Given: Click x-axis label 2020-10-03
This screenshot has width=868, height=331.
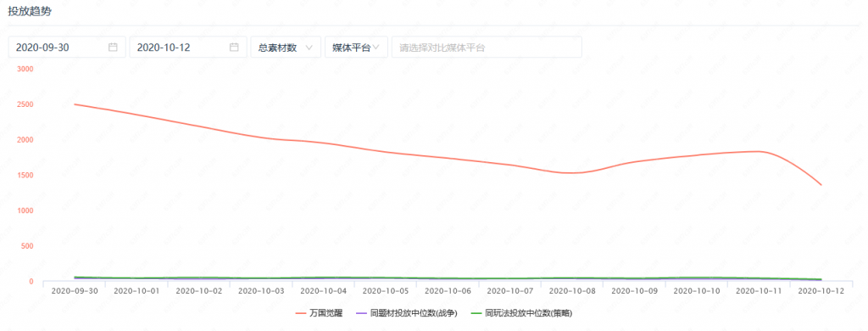Looking at the screenshot, I should point(261,291).
